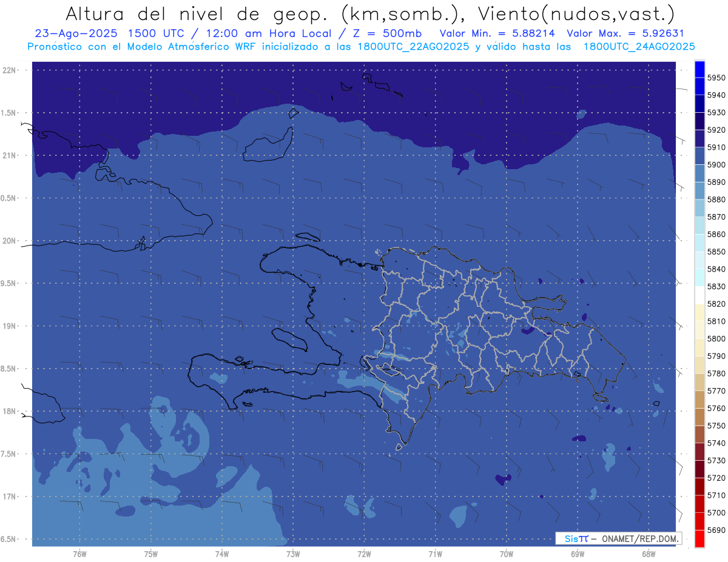The height and width of the screenshot is (562, 728).
Task: Click the 5780 colorbar label
Action: tap(716, 373)
